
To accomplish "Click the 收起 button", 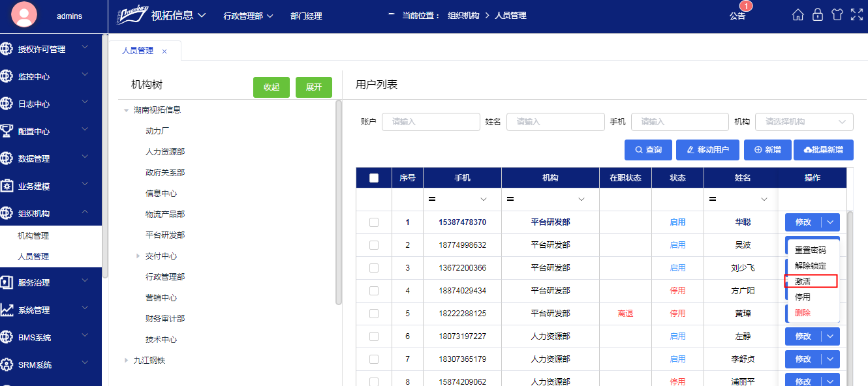I will (271, 87).
